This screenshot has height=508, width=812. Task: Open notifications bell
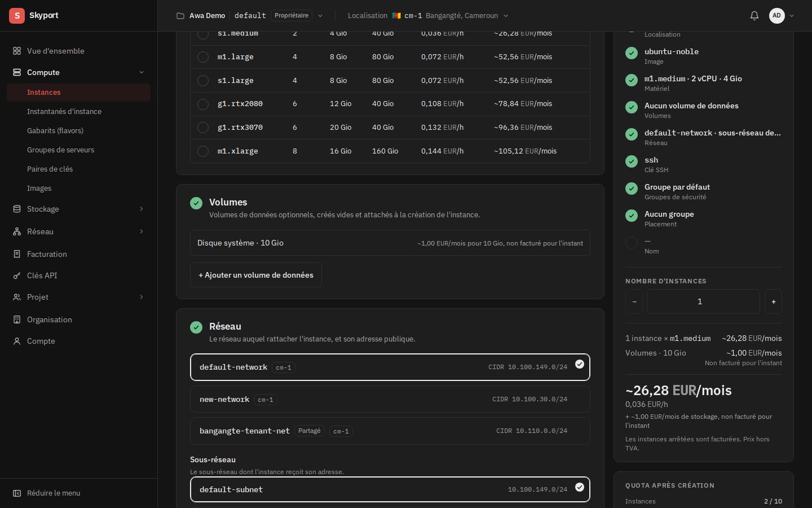(754, 16)
